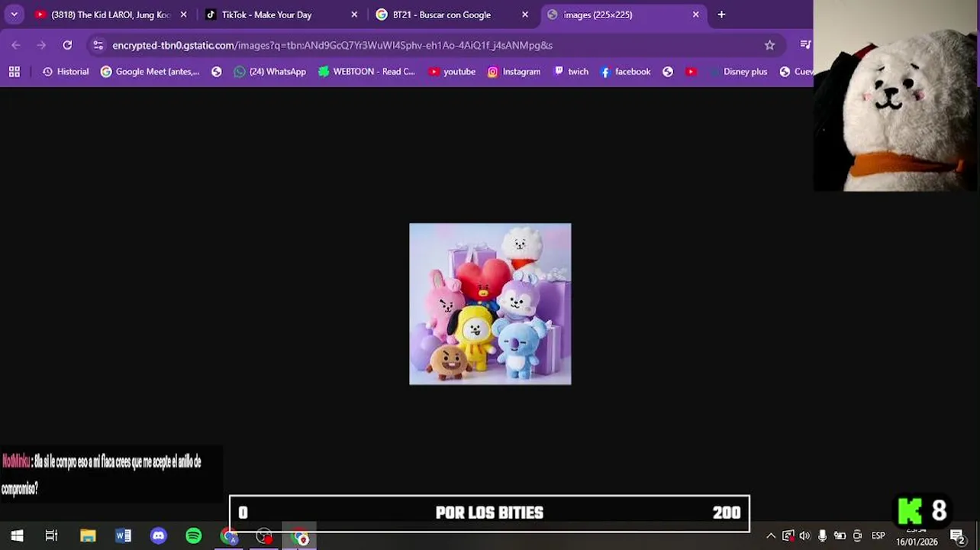Open File Explorer from taskbar
This screenshot has height=550, width=980.
coord(88,536)
